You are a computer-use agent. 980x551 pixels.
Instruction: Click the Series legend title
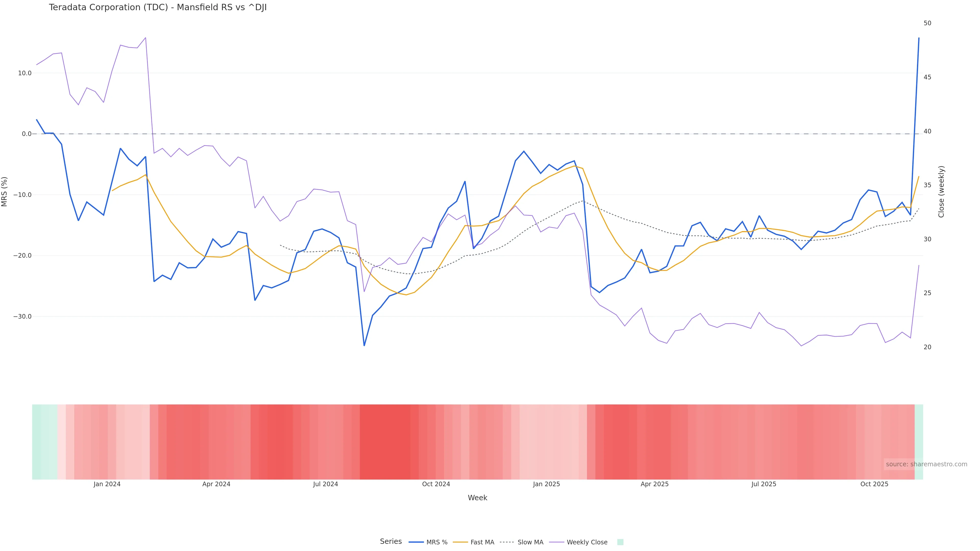click(x=391, y=542)
